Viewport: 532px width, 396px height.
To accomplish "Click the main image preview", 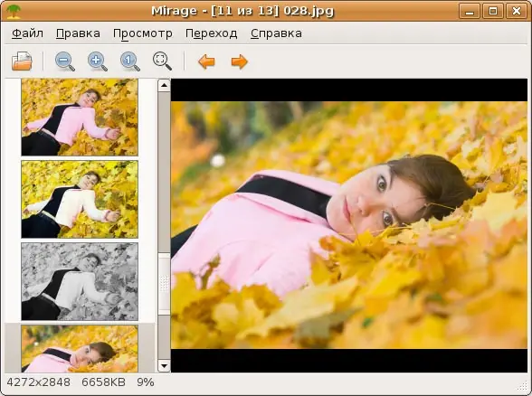I will point(349,225).
